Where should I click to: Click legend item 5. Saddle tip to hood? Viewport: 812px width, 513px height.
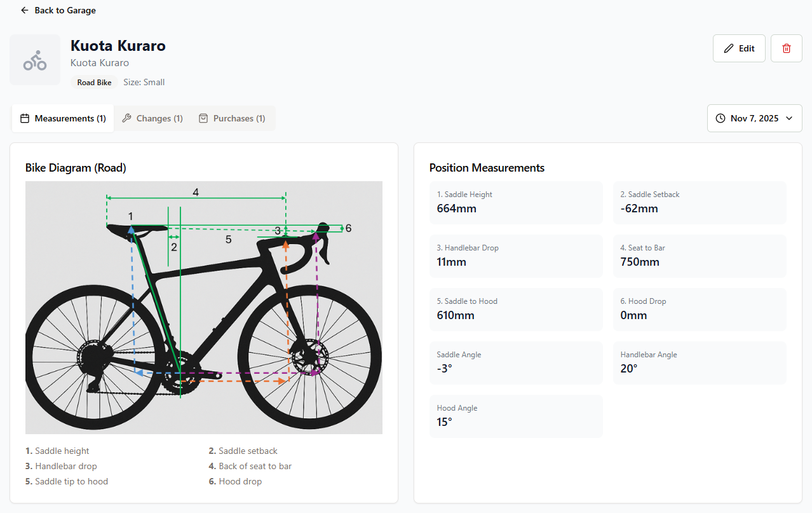coord(67,481)
